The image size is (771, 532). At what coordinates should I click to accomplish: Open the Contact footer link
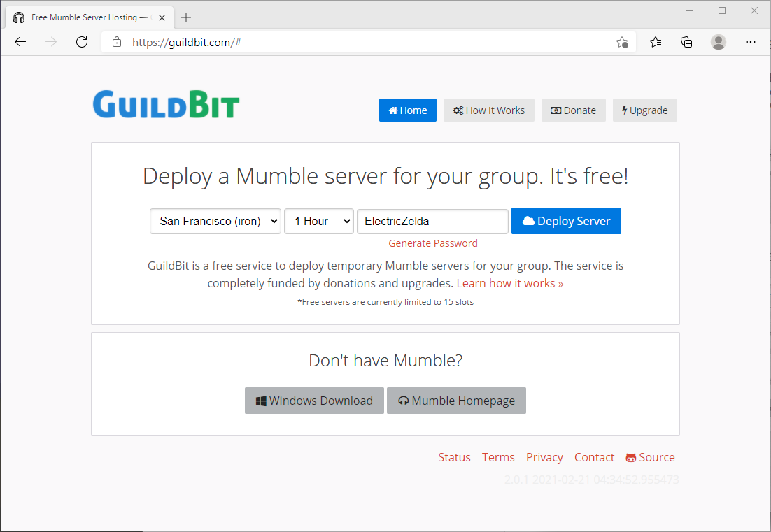tap(594, 457)
